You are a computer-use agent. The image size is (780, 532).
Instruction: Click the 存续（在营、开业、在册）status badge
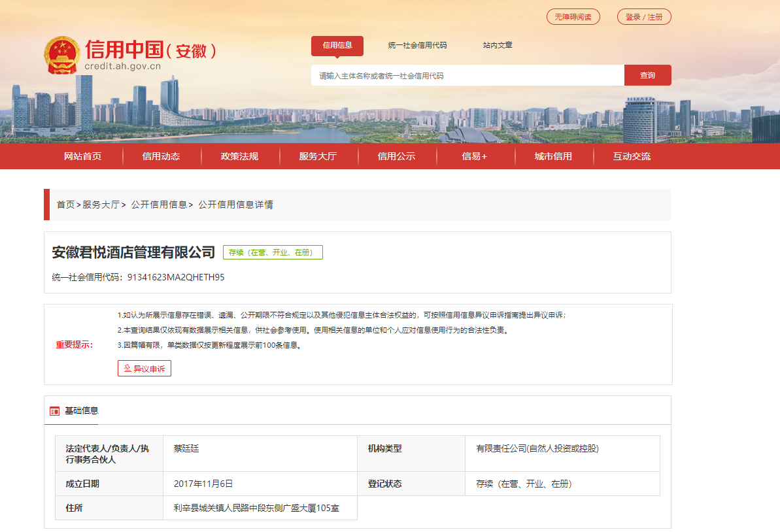click(x=273, y=252)
